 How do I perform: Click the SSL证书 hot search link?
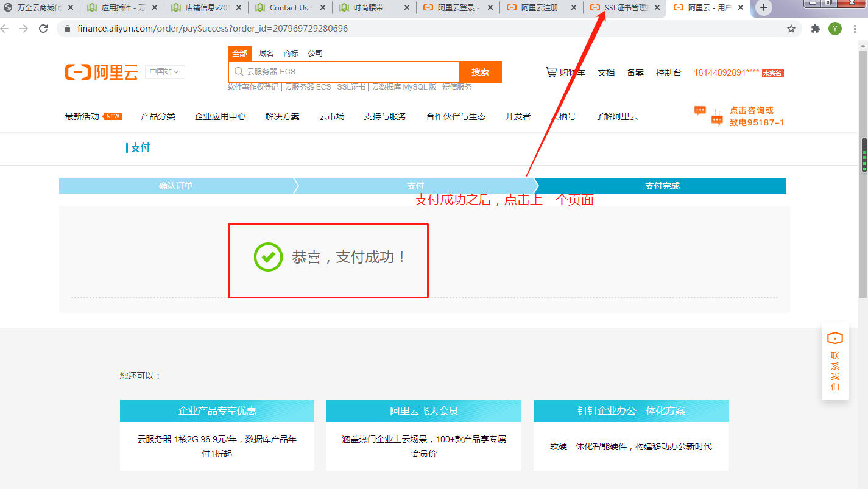point(351,87)
